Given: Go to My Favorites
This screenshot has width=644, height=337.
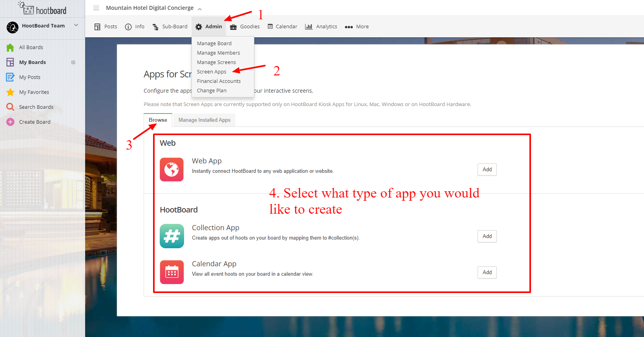Looking at the screenshot, I should click(34, 92).
